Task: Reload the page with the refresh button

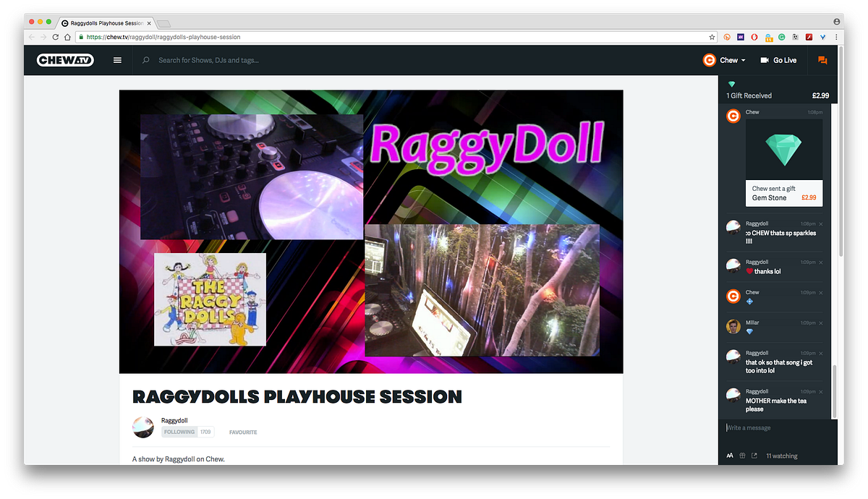Action: 56,37
